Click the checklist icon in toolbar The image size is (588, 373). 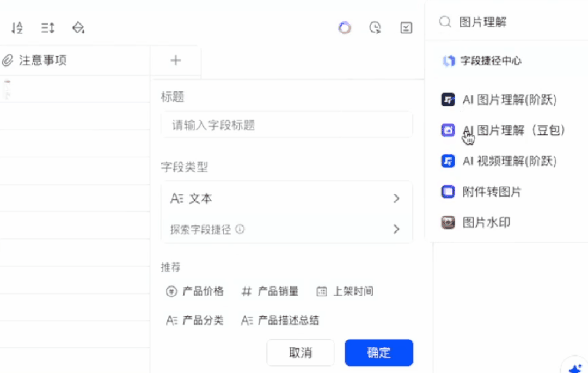point(406,28)
